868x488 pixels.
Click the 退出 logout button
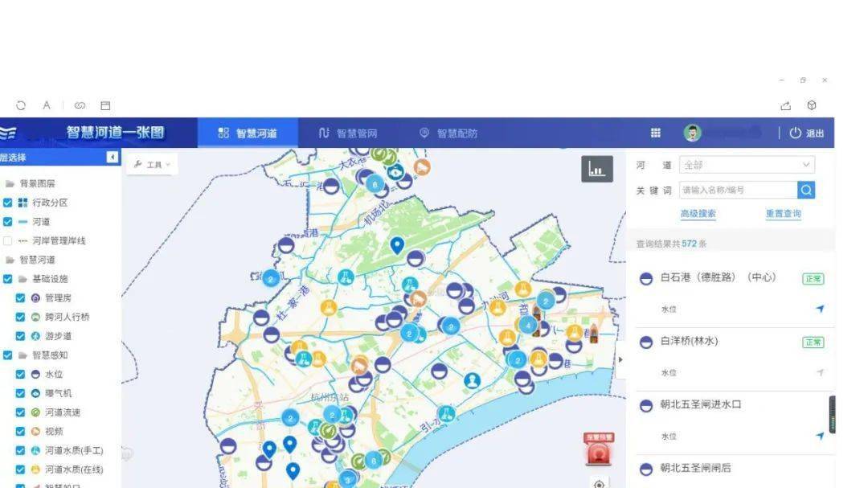807,133
